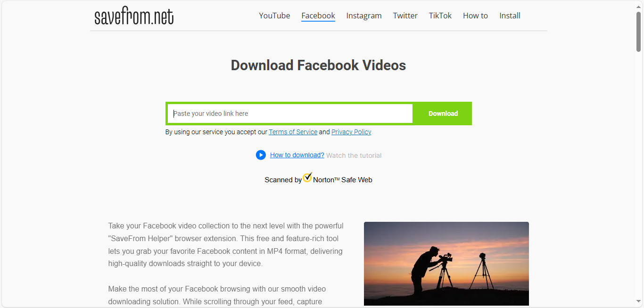644x308 pixels.
Task: Open the Privacy Policy link
Action: (x=351, y=132)
